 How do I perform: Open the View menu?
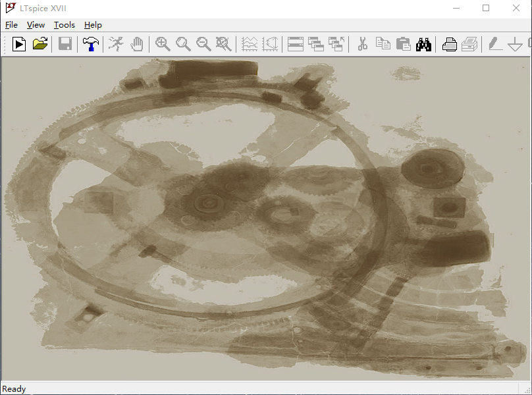pyautogui.click(x=36, y=25)
